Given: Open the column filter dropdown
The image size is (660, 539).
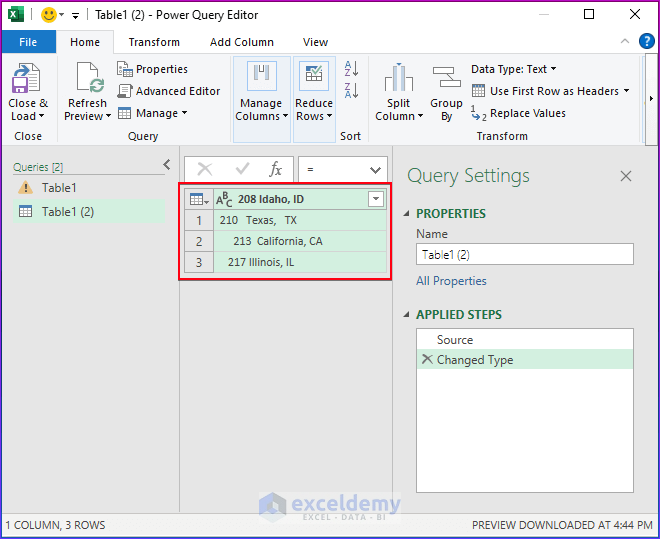Looking at the screenshot, I should 376,199.
